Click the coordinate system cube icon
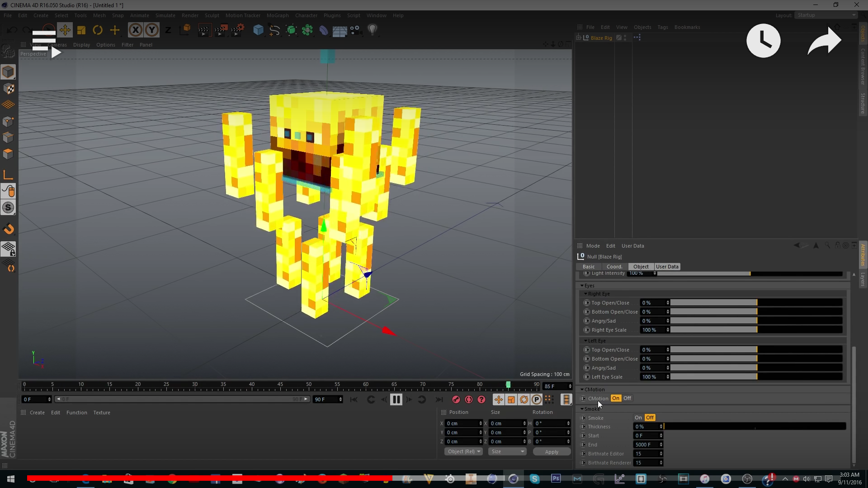868x488 pixels. tap(185, 30)
